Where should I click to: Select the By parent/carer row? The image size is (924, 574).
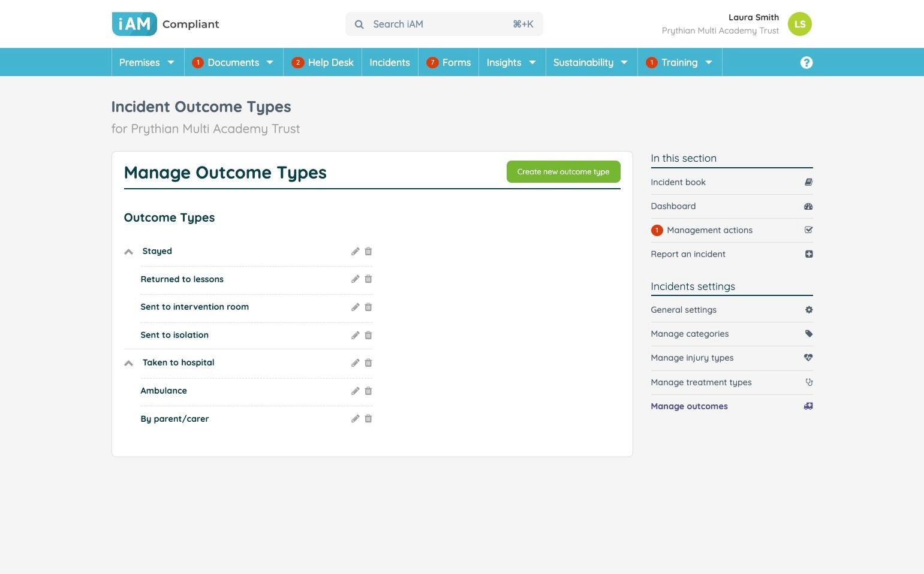tap(256, 419)
